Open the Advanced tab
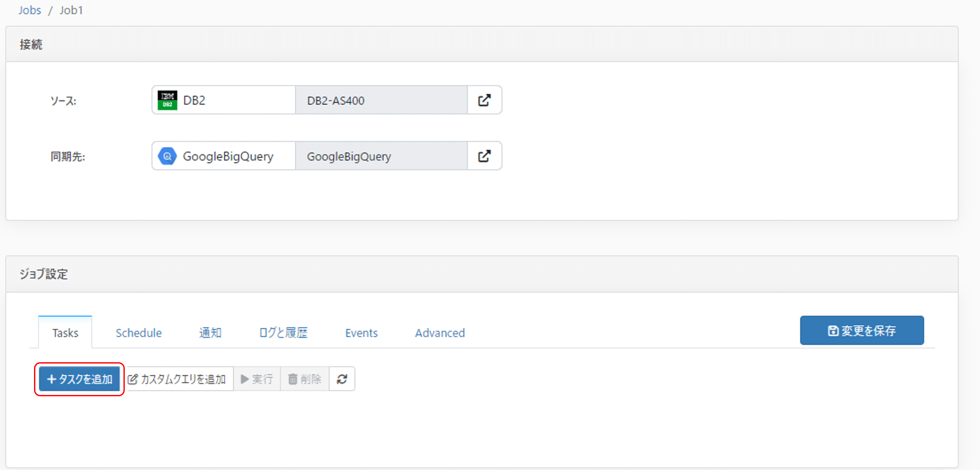 (x=439, y=333)
